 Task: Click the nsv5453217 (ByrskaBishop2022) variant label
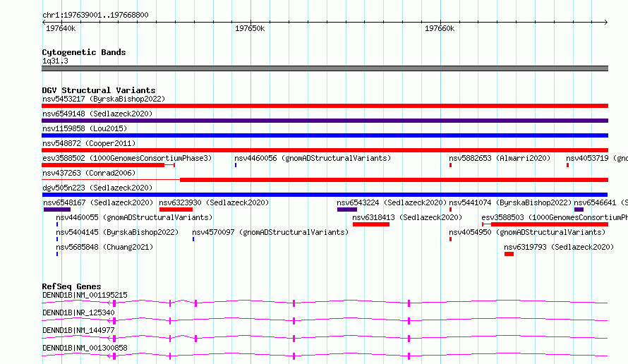104,99
